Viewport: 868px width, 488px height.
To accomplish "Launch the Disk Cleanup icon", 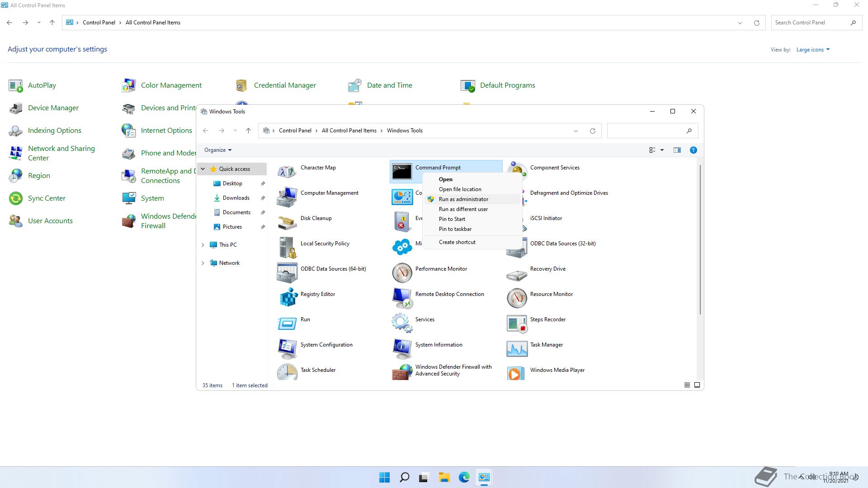I will [x=287, y=222].
